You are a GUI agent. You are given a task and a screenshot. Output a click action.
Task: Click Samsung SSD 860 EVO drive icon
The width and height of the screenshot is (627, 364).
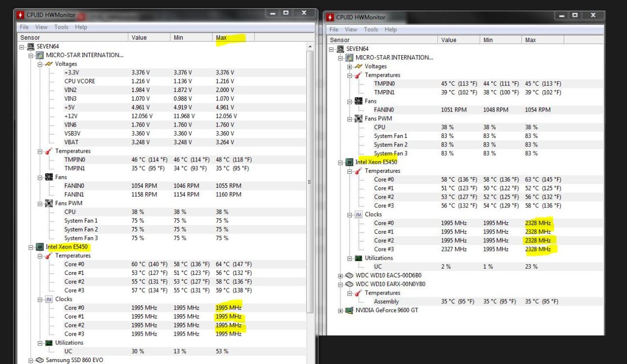tap(40, 360)
